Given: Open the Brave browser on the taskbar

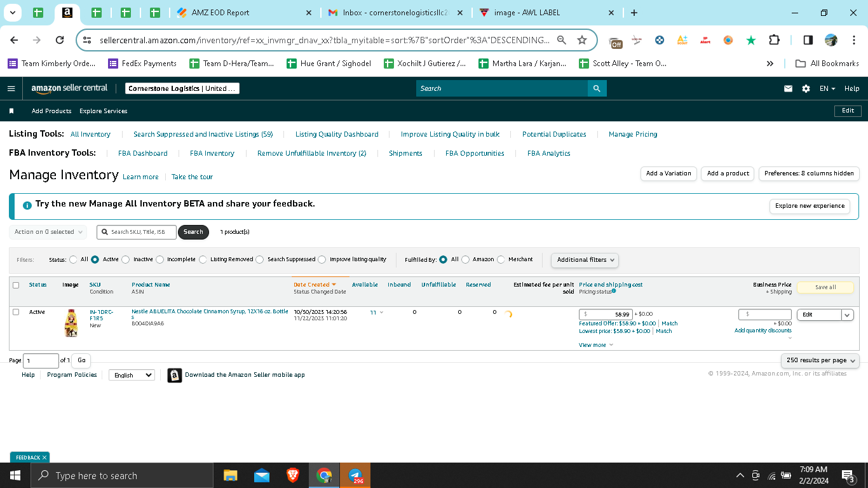Looking at the screenshot, I should pyautogui.click(x=293, y=475).
